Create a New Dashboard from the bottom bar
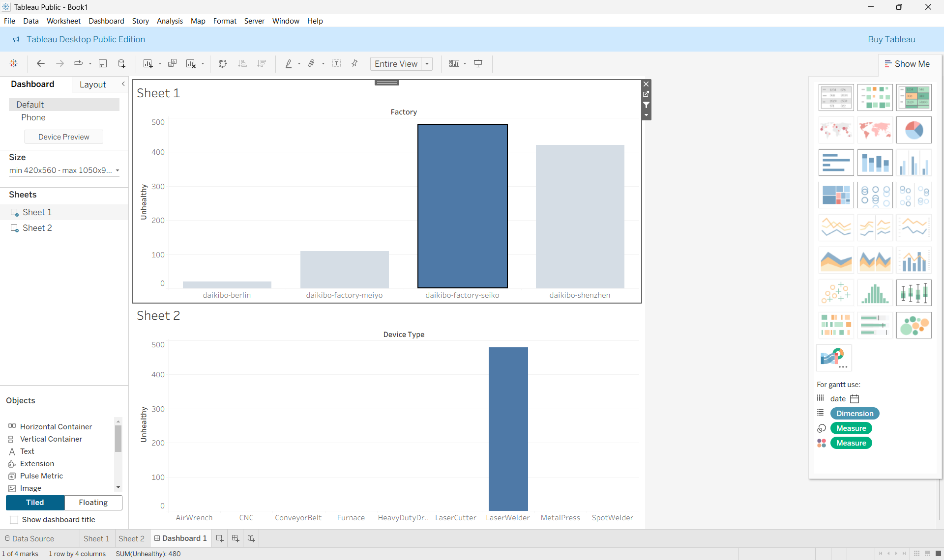The height and width of the screenshot is (560, 944). (235, 538)
